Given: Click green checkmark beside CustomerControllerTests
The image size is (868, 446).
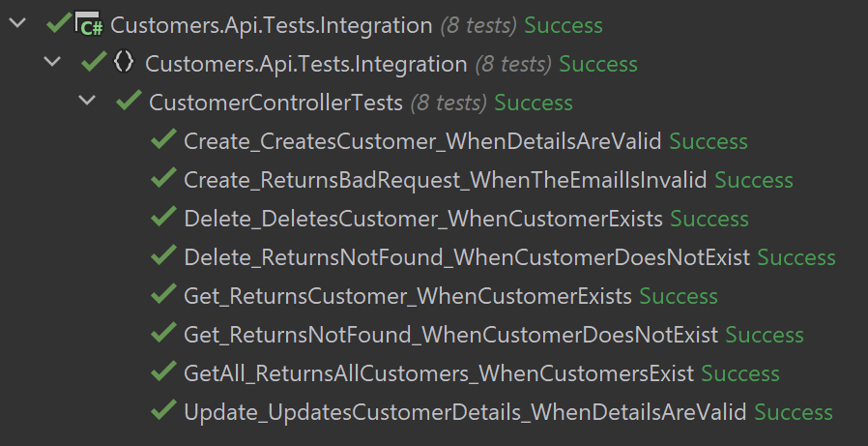Looking at the screenshot, I should point(129,103).
